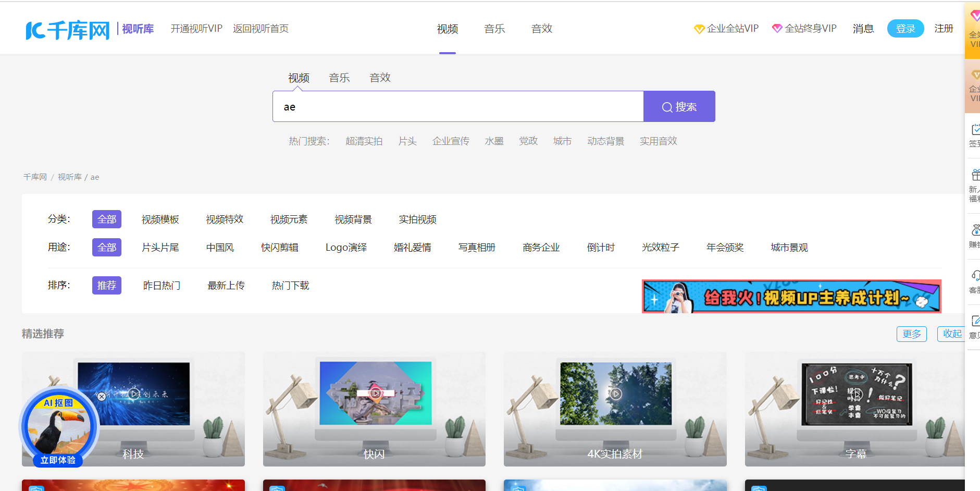Viewport: 980px width, 491px height.
Task: Expand more recommendations with 更多 button
Action: point(911,334)
